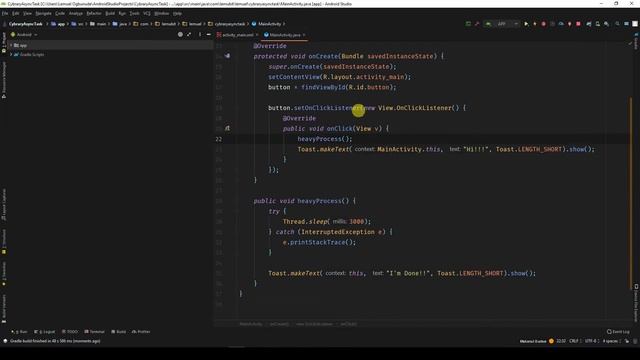The image size is (640, 360).
Task: Open the Logcat tool window tab
Action: (x=45, y=331)
